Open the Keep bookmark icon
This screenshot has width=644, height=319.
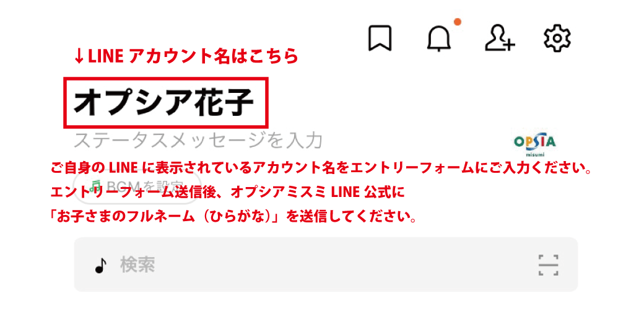380,38
